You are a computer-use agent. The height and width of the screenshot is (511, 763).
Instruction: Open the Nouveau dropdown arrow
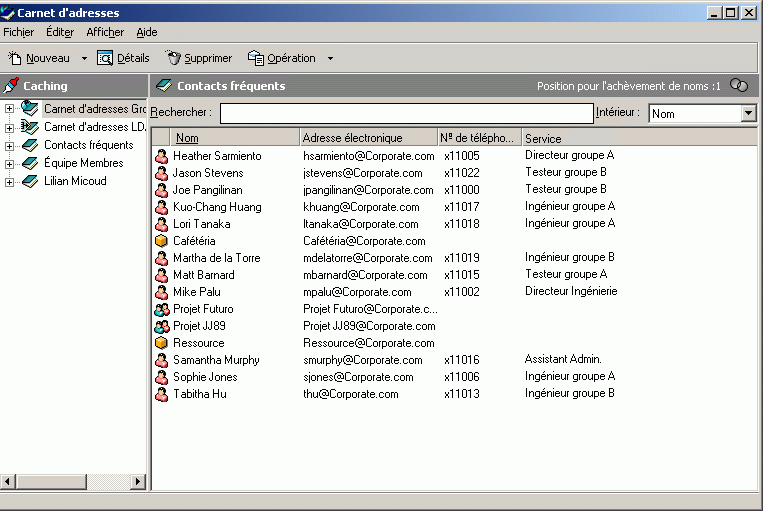[84, 58]
